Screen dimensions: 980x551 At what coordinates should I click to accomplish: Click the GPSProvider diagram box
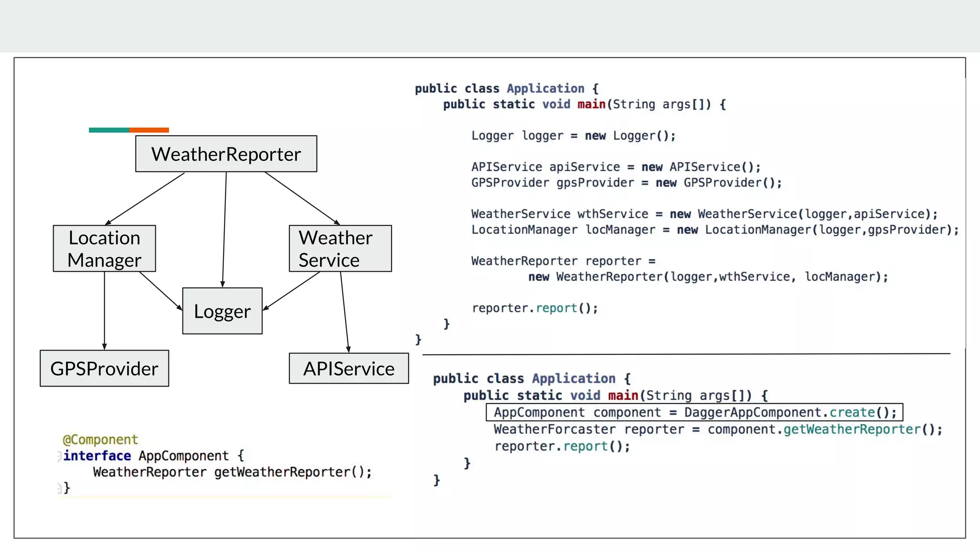pos(104,368)
